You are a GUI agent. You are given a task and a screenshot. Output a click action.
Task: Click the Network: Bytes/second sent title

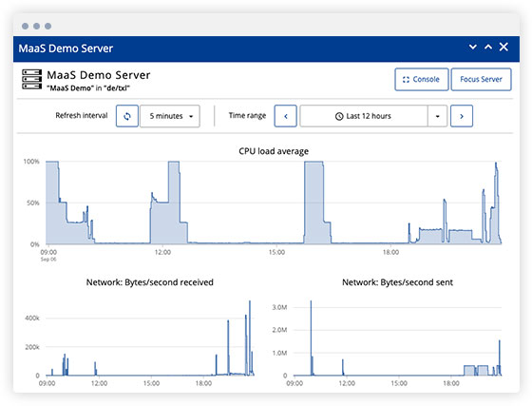click(397, 282)
